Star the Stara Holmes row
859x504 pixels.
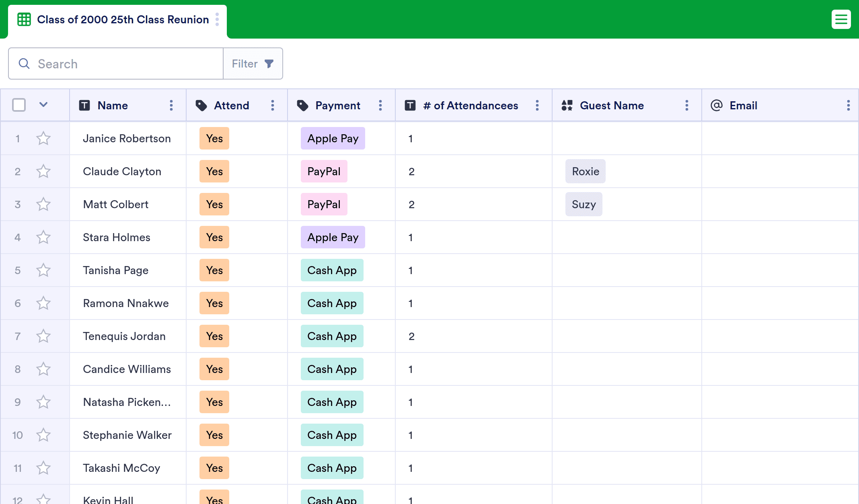tap(43, 237)
